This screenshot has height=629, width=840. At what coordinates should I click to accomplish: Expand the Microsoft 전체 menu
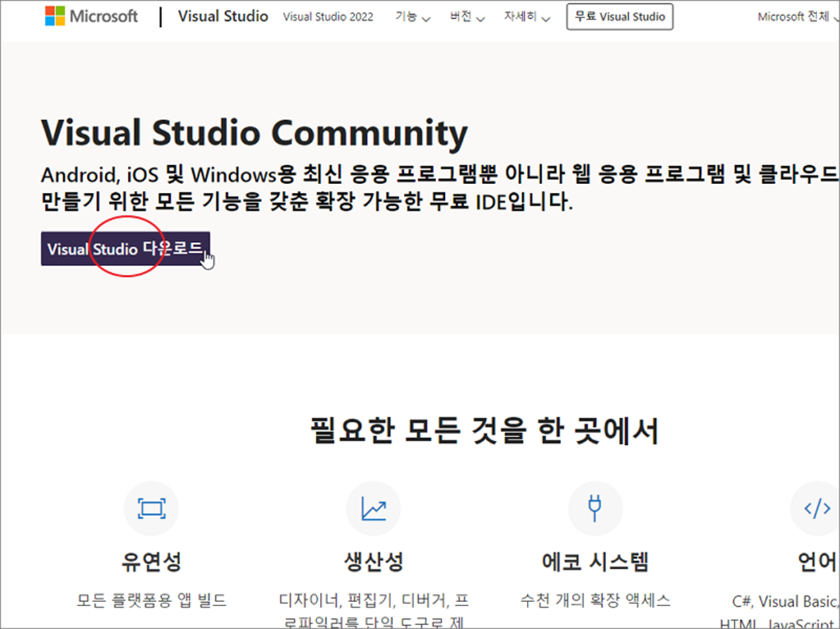point(798,17)
